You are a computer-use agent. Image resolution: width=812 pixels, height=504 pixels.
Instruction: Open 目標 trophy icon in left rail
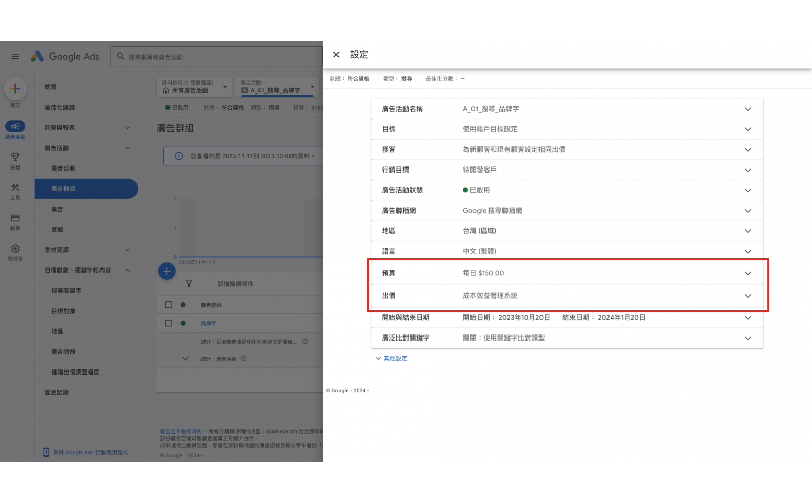(15, 157)
